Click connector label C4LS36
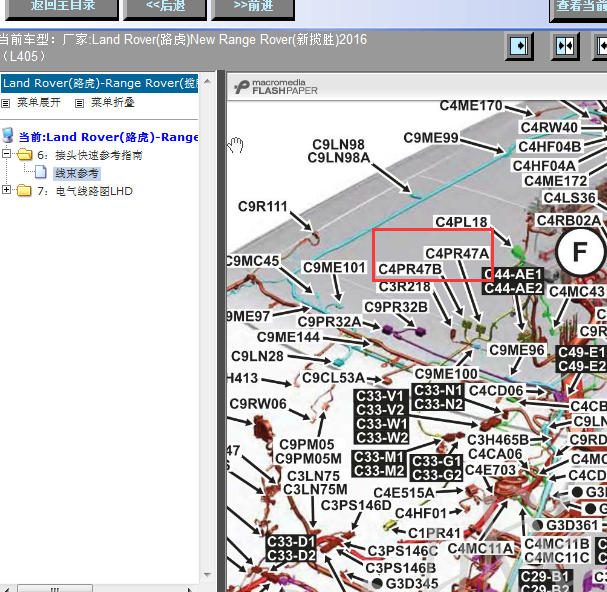The image size is (607, 592). click(x=569, y=198)
